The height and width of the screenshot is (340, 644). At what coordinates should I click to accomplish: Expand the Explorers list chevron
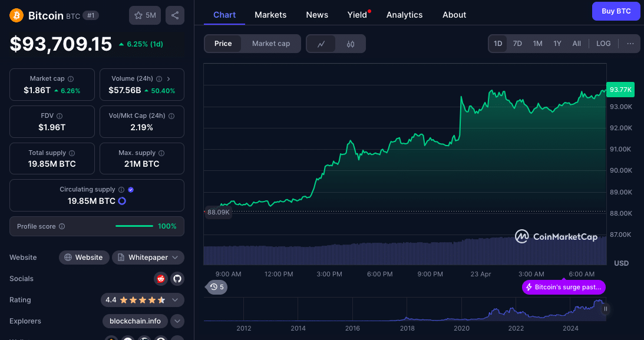pos(177,321)
